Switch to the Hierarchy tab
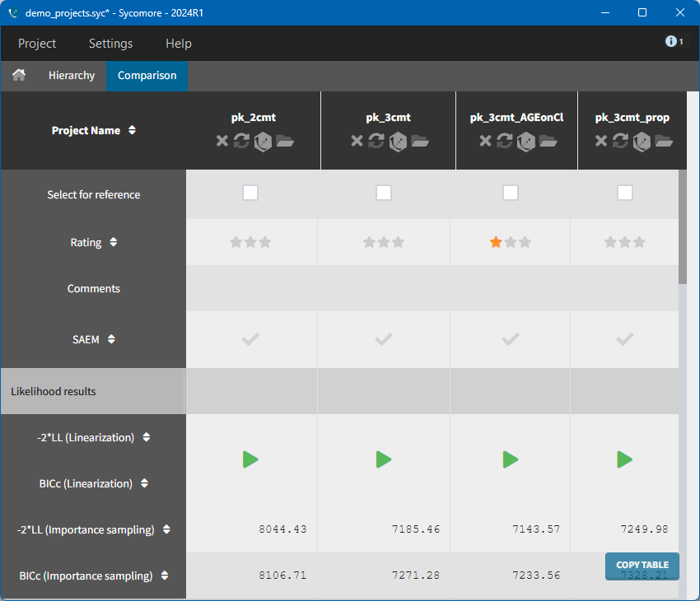Viewport: 700px width, 601px height. (x=72, y=75)
